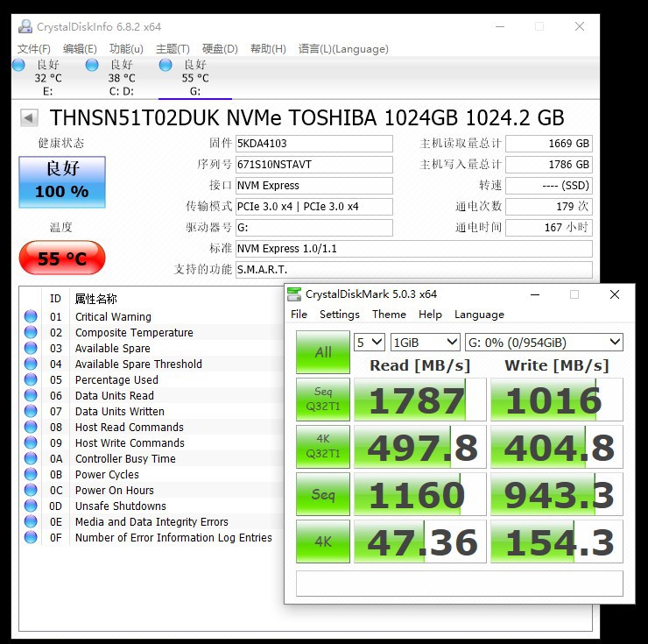
Task: Click the 1787 Seq Q32T1 read result bar
Action: pos(420,400)
